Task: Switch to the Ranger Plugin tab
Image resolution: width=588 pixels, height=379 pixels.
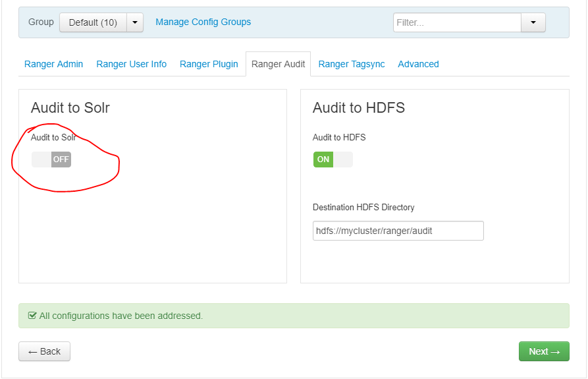Action: [209, 64]
